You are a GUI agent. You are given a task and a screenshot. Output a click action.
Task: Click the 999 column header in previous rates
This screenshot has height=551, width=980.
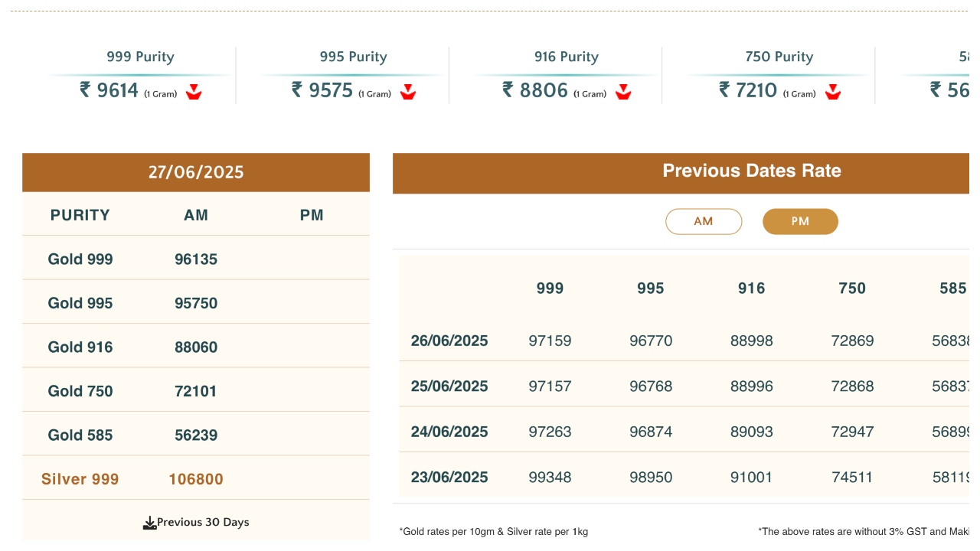[x=550, y=289]
